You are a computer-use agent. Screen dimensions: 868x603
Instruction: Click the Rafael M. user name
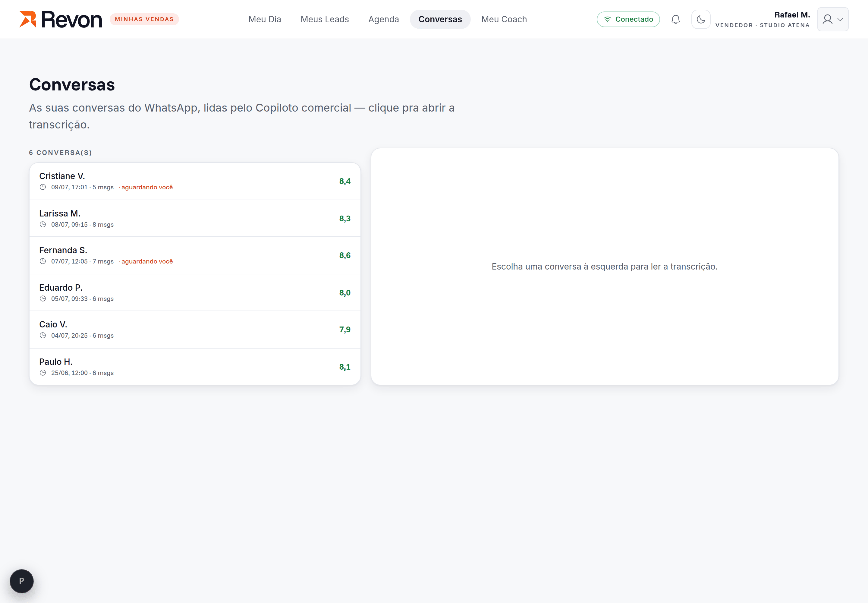pos(792,15)
